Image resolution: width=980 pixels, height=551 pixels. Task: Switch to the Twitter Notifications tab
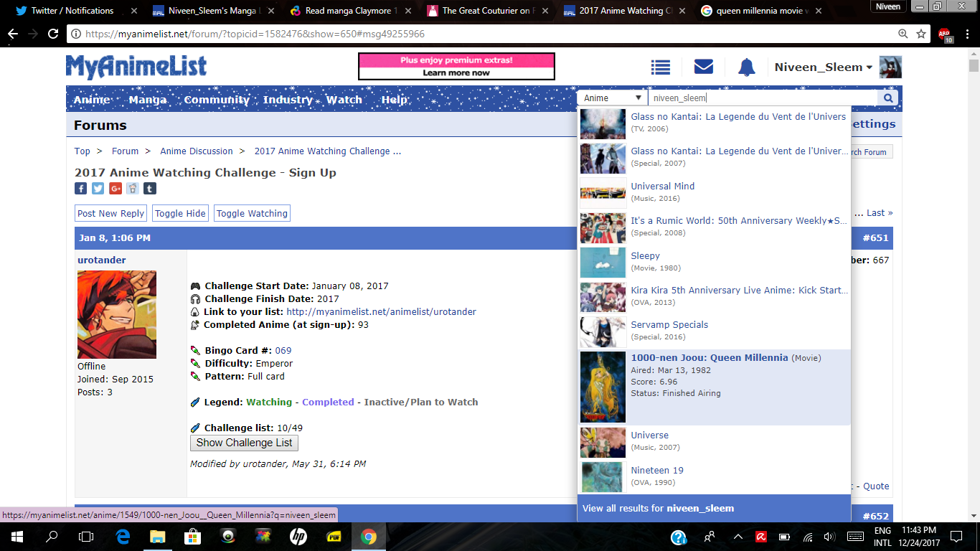[72, 11]
